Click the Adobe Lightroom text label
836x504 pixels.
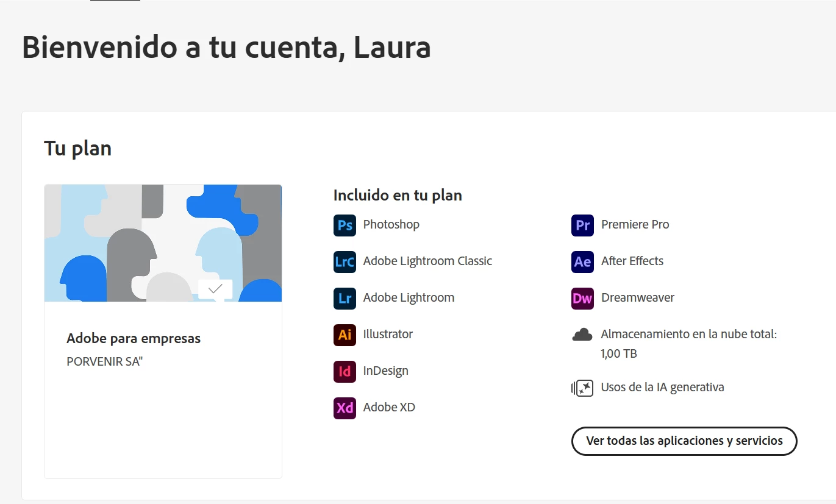click(409, 297)
